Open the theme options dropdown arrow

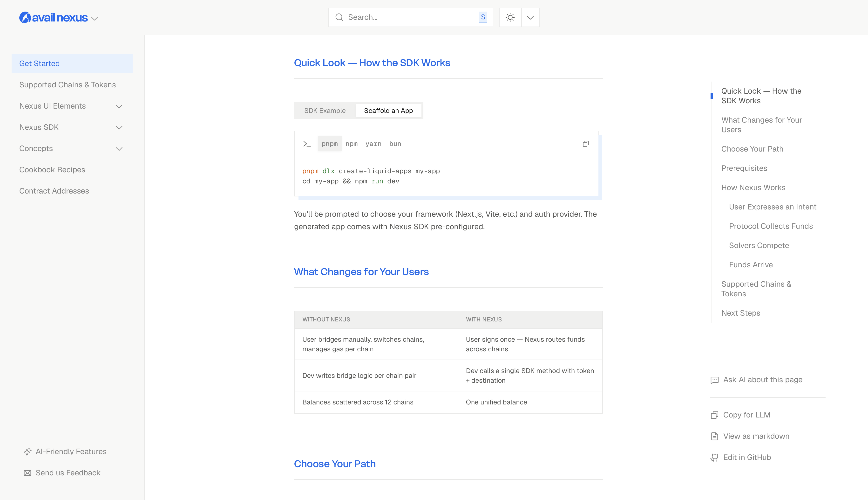530,18
